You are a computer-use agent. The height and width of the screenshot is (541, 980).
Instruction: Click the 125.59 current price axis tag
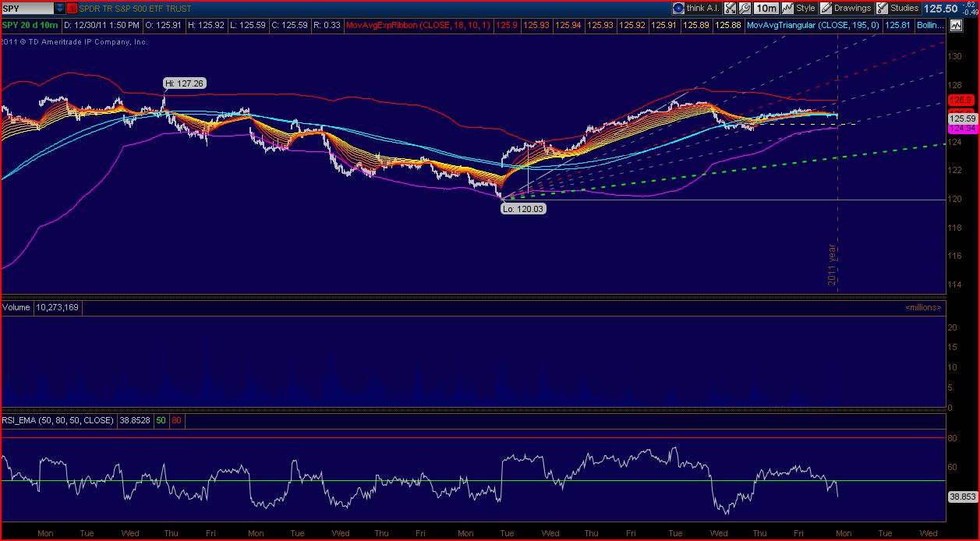962,118
